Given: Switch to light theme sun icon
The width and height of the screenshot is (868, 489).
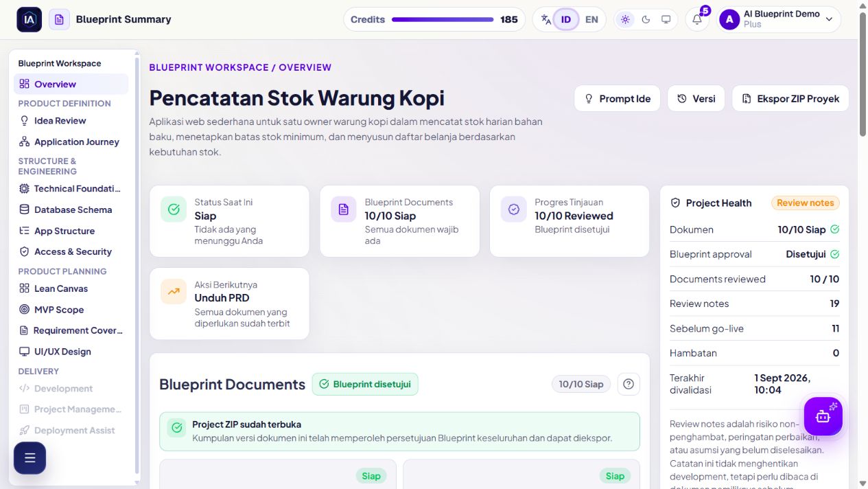Looking at the screenshot, I should tap(625, 19).
